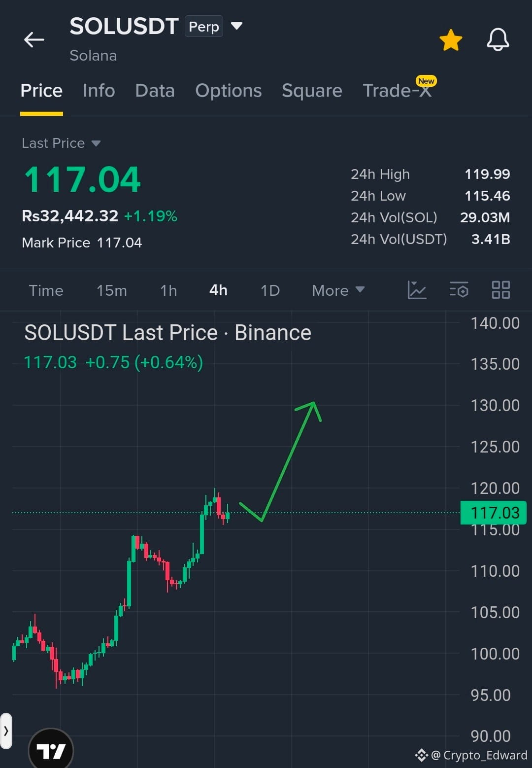Open chart indicators line icon
The height and width of the screenshot is (768, 532).
click(x=417, y=290)
